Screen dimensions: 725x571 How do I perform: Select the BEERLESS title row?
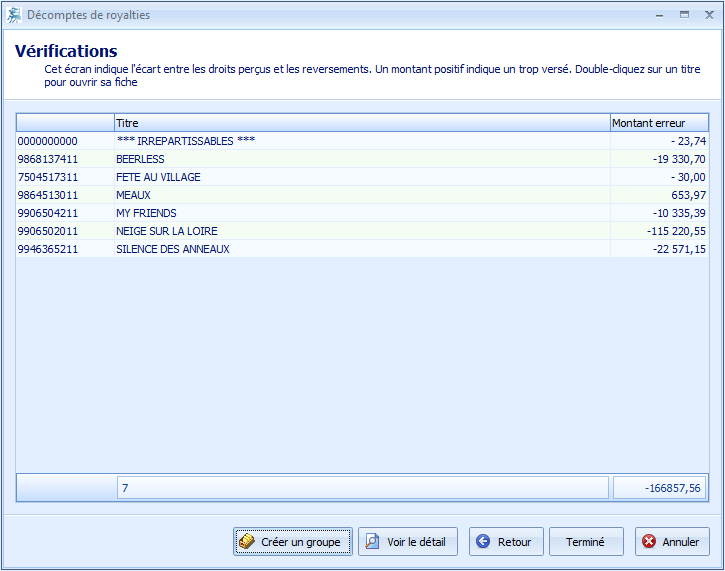tap(140, 159)
